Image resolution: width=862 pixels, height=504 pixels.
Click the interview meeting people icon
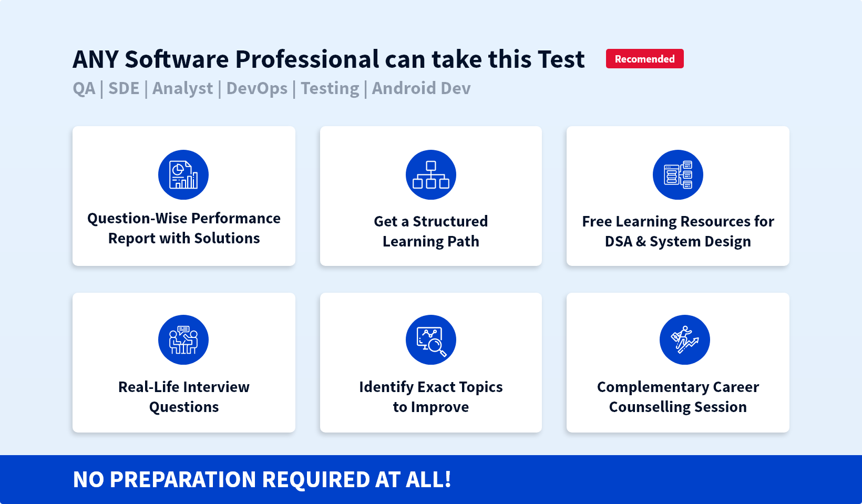click(183, 340)
